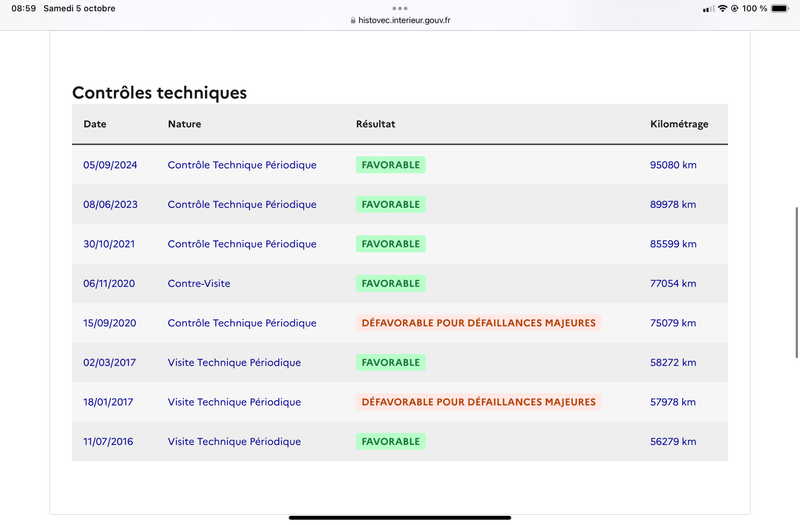Click Contrôle Technique Périodique for 08/06/2023
This screenshot has height=525, width=800.
242,205
